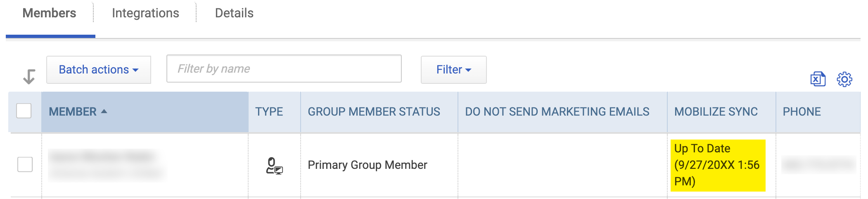The width and height of the screenshot is (868, 199).
Task: Click the MEMBER sort ascending arrow
Action: point(104,111)
